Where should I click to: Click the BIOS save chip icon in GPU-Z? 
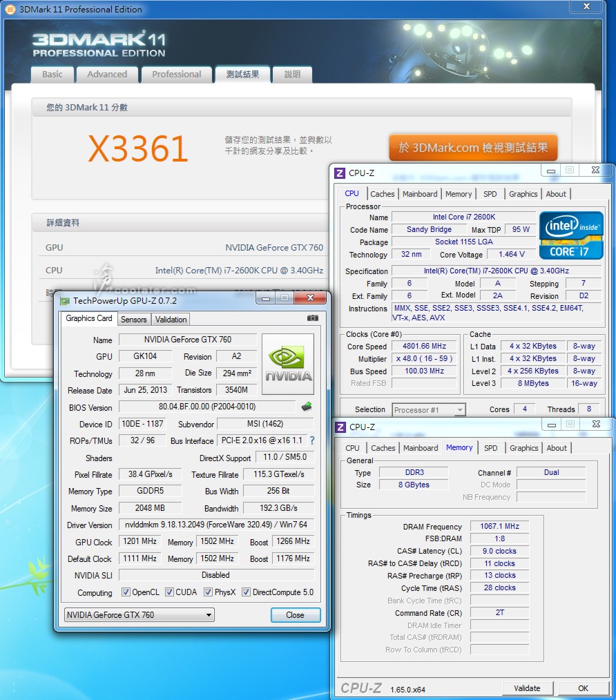(x=307, y=407)
